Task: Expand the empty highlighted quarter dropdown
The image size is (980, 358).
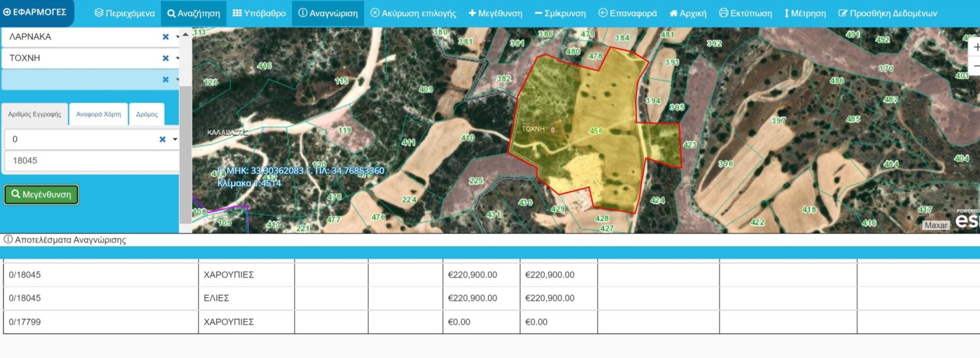Action: pos(177,80)
